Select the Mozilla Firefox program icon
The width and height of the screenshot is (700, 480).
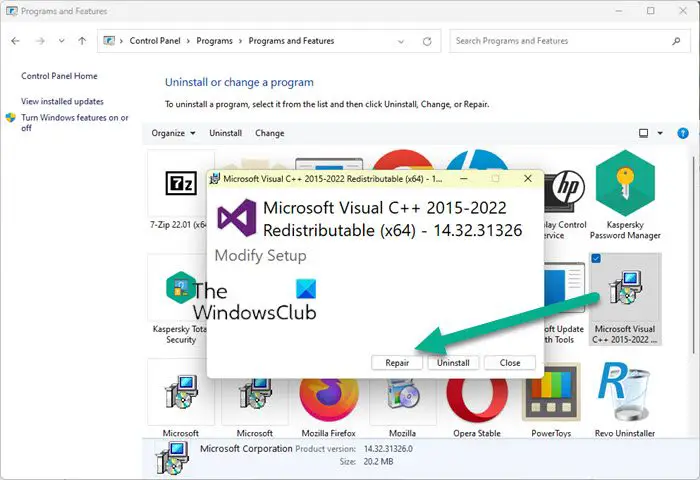pyautogui.click(x=329, y=401)
